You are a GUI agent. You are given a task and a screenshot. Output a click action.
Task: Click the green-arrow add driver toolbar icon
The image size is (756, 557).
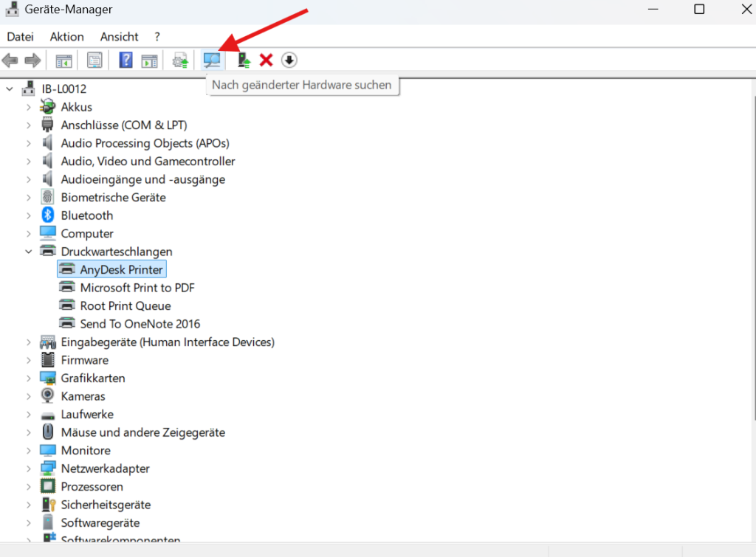click(244, 60)
